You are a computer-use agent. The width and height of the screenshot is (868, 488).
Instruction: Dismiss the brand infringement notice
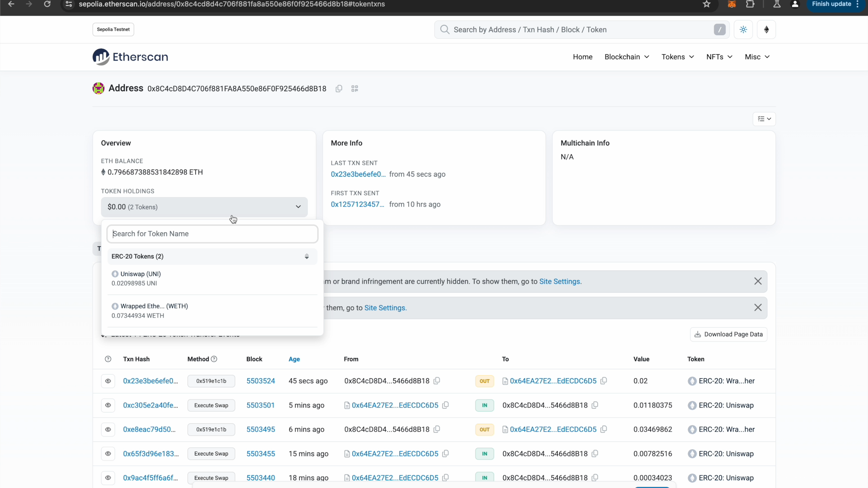pyautogui.click(x=758, y=282)
